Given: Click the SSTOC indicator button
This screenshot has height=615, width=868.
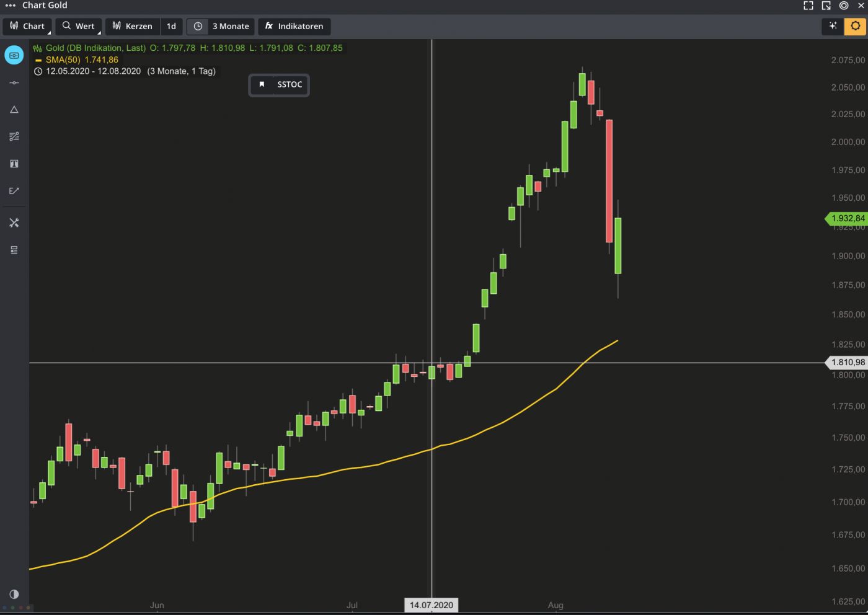Looking at the screenshot, I should tap(290, 84).
